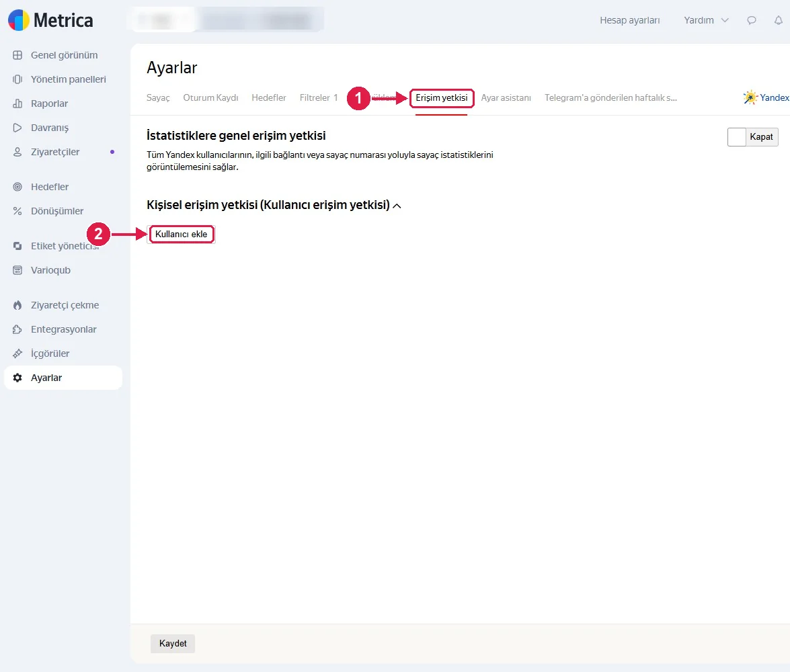Click the Hedefler target icon

tap(17, 187)
